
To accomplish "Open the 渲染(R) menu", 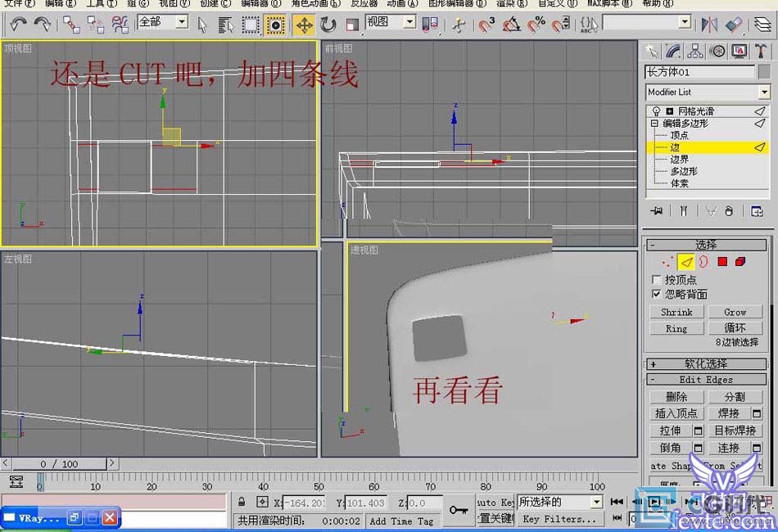I will [512, 3].
